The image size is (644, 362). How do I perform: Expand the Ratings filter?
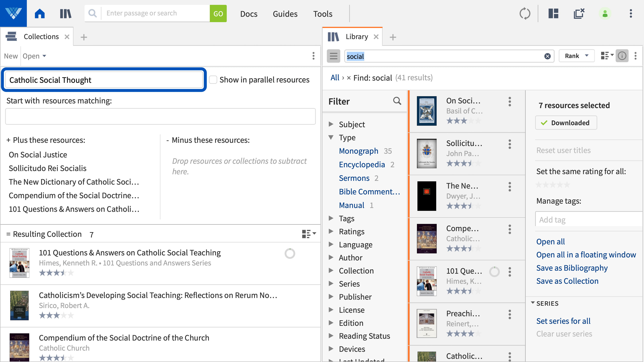(331, 231)
